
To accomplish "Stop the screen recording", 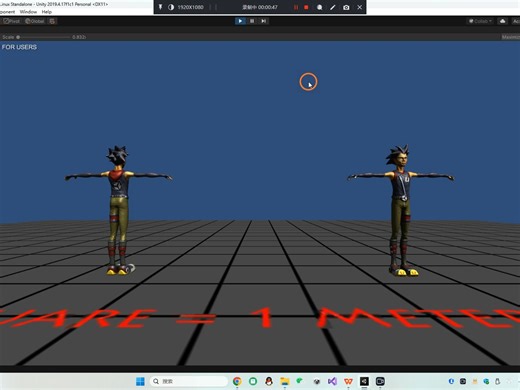I will (306, 7).
